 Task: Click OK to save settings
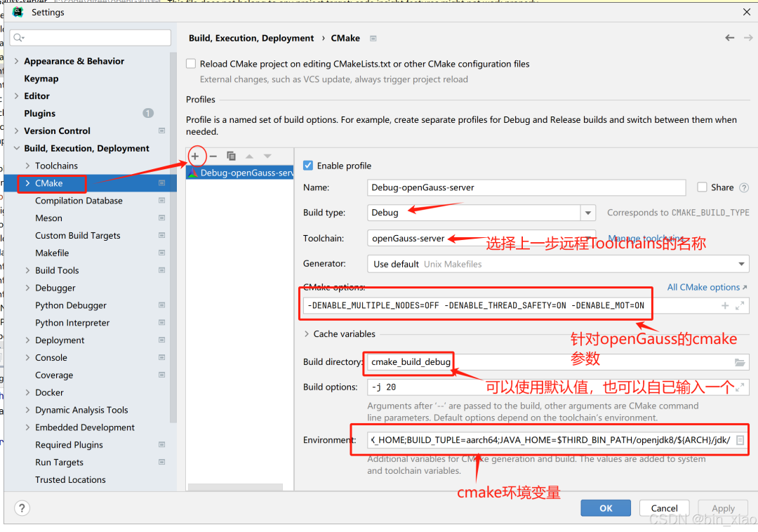606,508
